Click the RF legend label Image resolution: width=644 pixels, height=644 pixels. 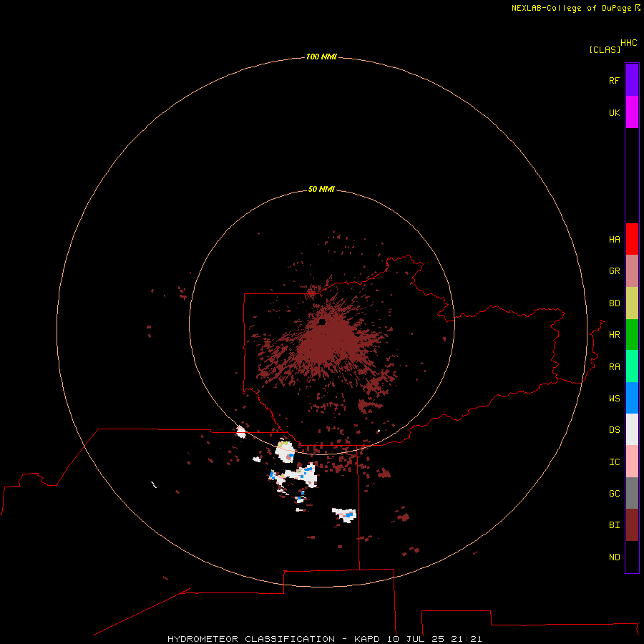(614, 80)
